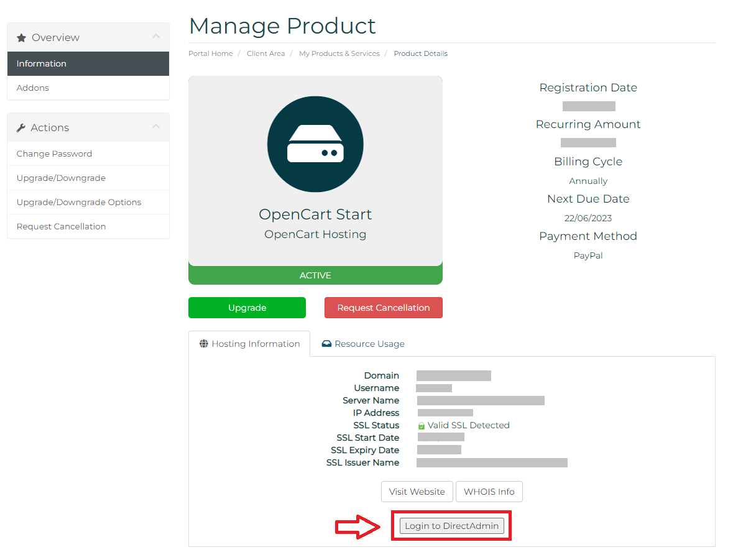This screenshot has width=733, height=560.
Task: Click the server drive product icon
Action: click(315, 144)
